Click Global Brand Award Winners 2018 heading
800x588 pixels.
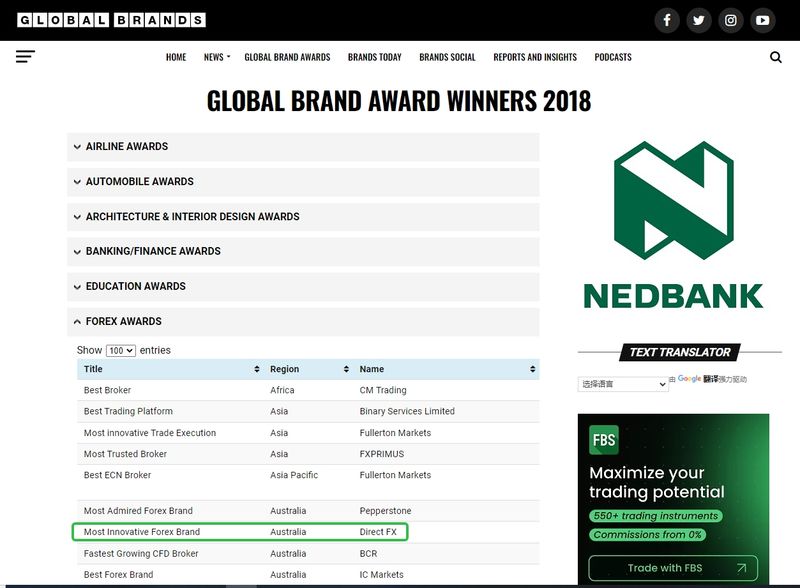399,101
